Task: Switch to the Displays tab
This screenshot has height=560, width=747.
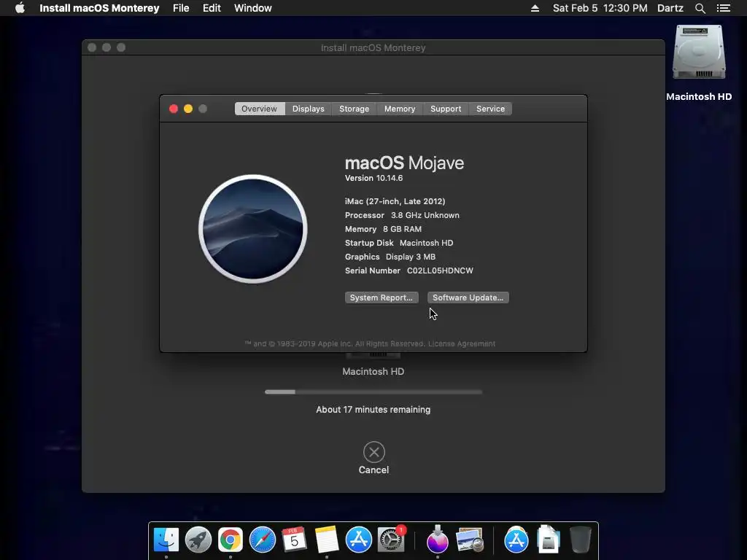Action: click(x=309, y=109)
